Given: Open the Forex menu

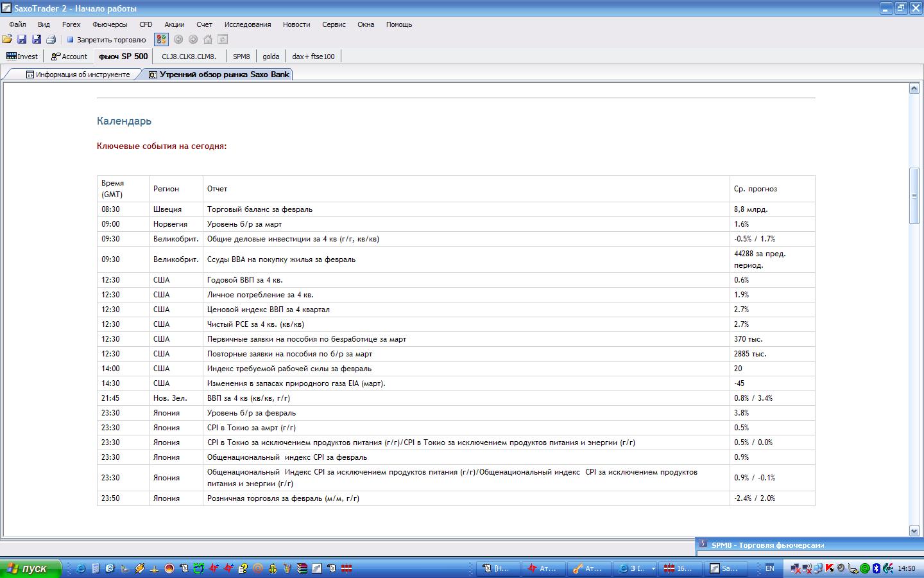Looking at the screenshot, I should point(71,24).
